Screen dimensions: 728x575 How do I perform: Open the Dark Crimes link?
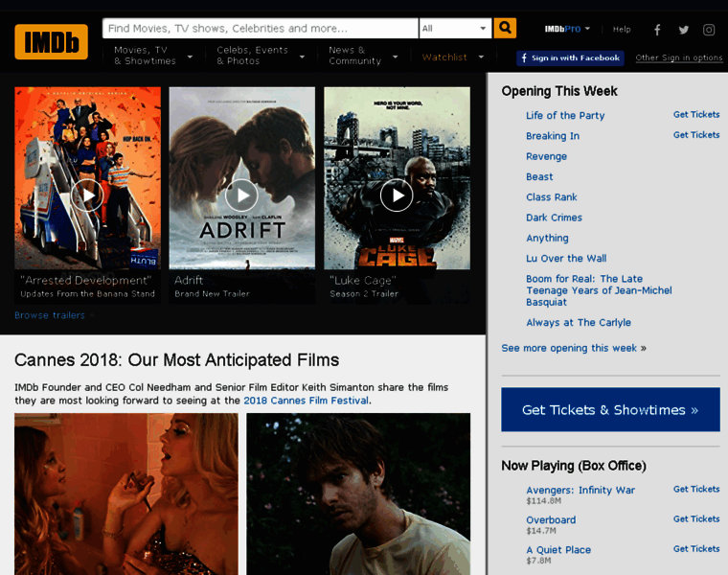click(x=554, y=218)
